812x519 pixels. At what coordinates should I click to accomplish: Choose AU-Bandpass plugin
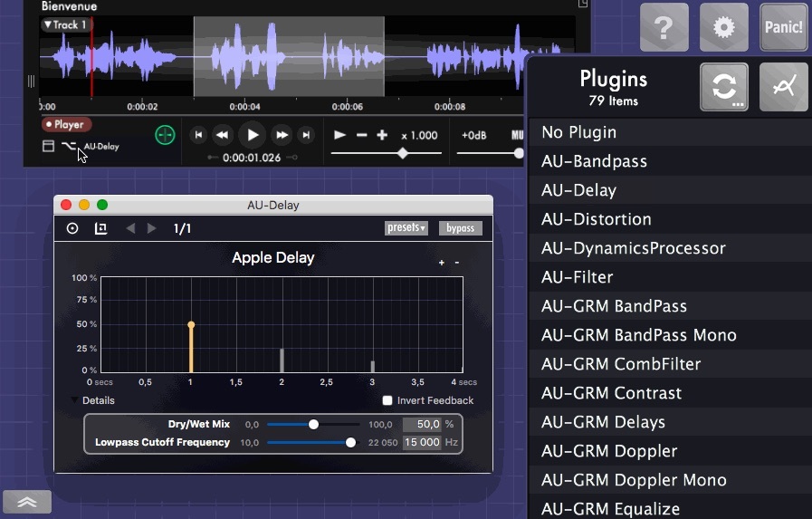pos(670,161)
